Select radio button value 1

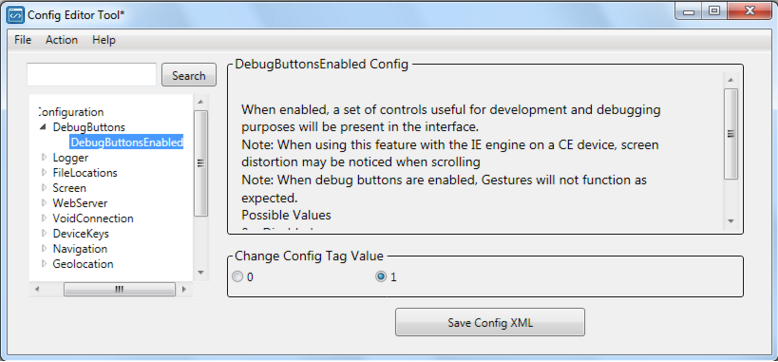pyautogui.click(x=381, y=277)
